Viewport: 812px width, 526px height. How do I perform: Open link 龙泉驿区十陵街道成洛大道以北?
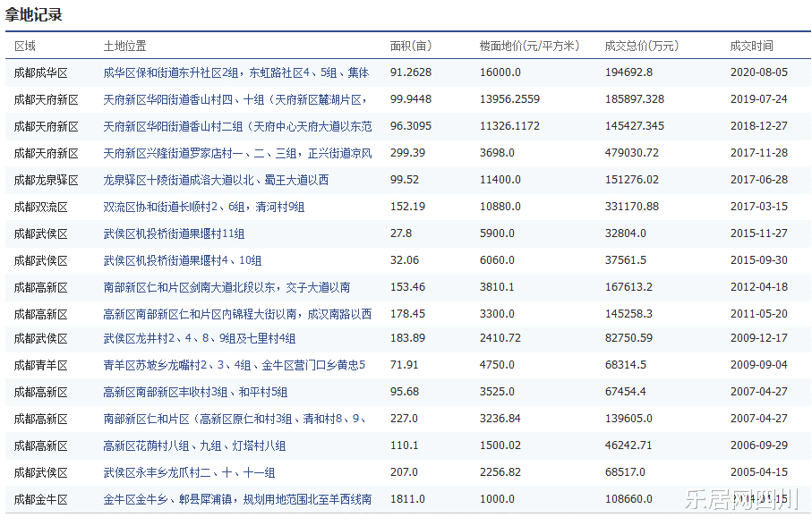pyautogui.click(x=216, y=181)
